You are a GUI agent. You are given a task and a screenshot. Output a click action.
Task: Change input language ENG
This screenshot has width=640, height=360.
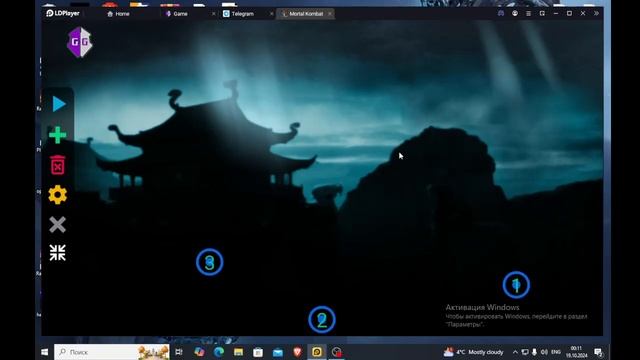point(556,352)
